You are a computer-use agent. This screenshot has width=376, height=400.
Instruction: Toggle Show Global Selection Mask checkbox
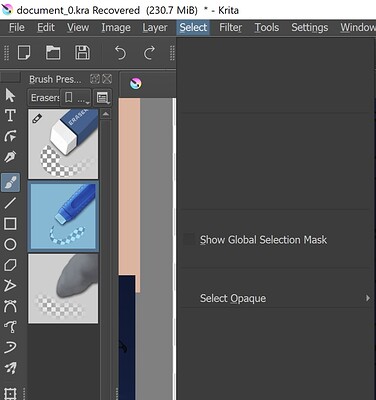189,239
